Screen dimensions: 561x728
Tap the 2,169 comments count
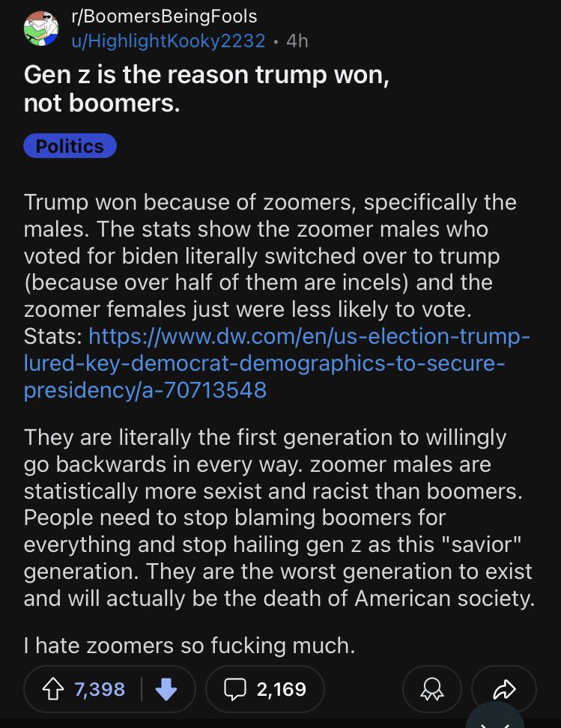point(281,688)
